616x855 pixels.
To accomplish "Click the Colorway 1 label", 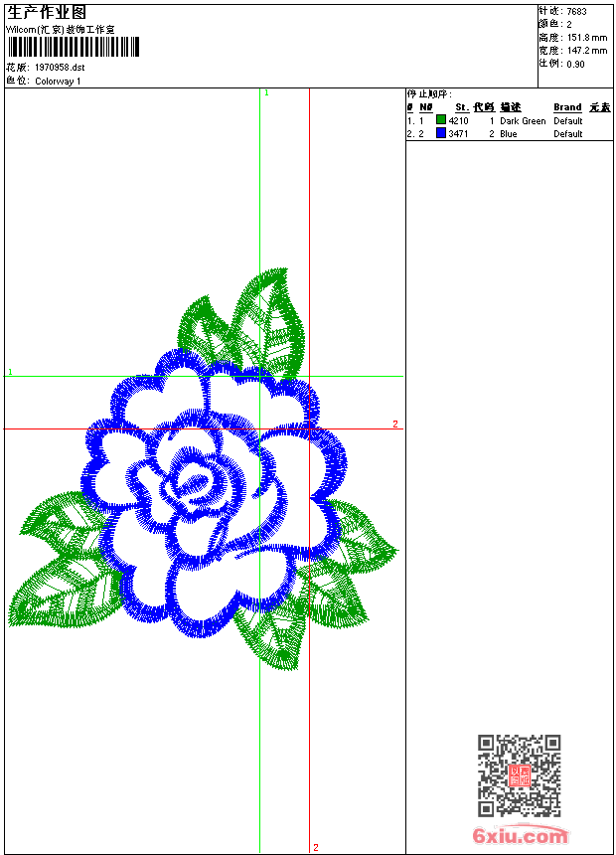I will point(59,82).
